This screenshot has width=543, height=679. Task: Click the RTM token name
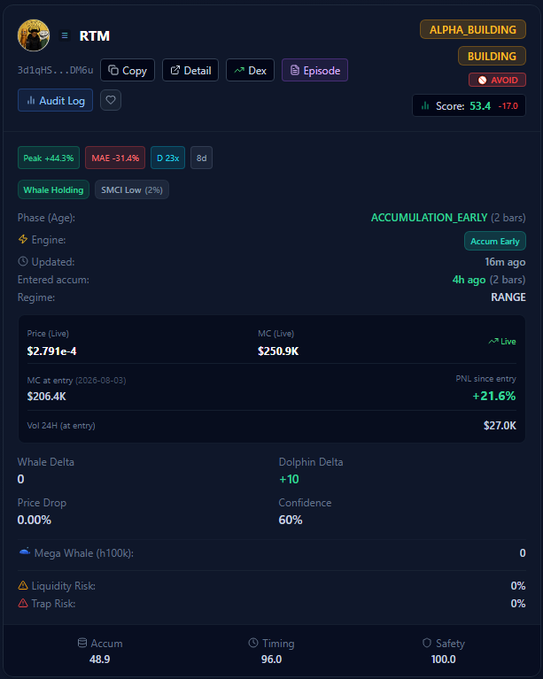pos(94,36)
